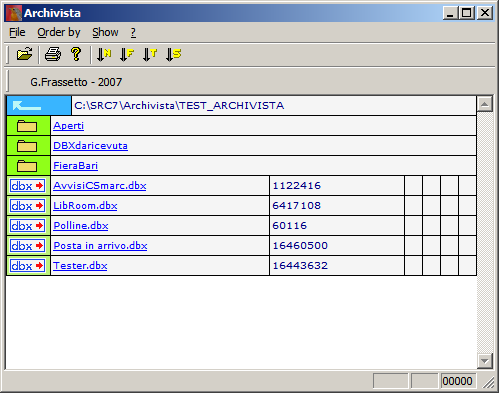Click dbx icon for Polline.dbx
The image size is (499, 393).
click(27, 226)
